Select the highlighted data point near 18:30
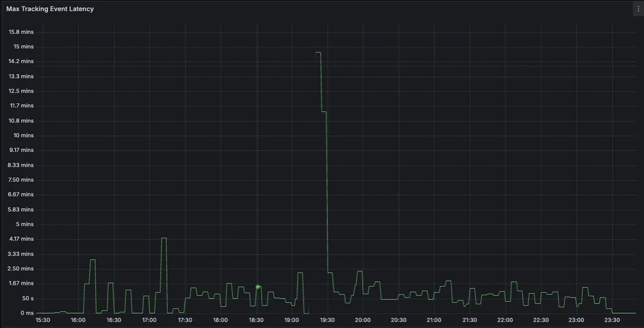The image size is (644, 328). (x=258, y=286)
